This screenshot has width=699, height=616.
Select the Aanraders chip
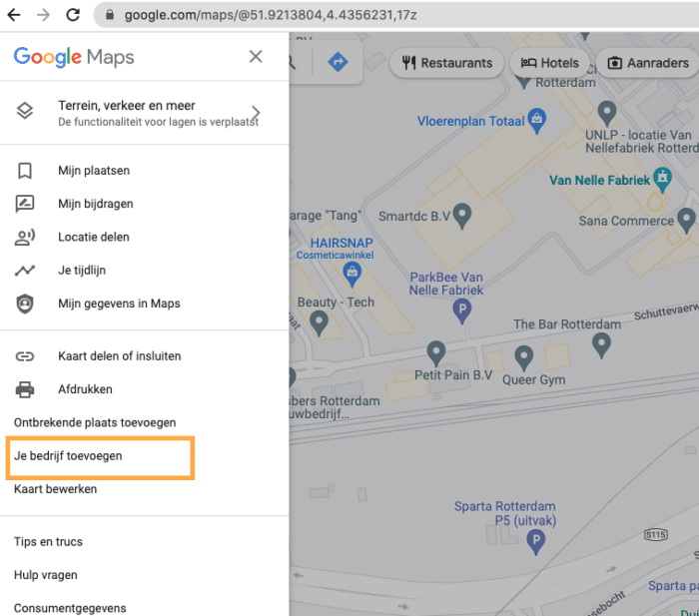click(648, 63)
